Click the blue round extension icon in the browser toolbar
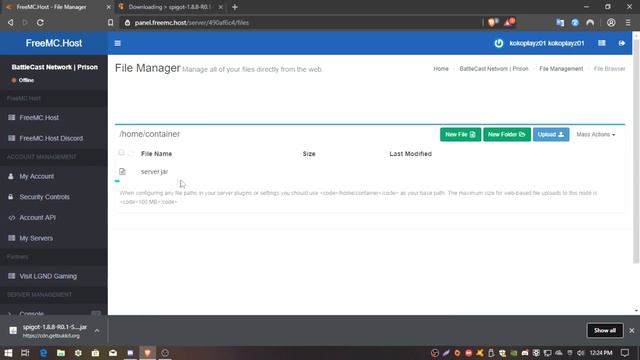640x360 pixels. (575, 22)
